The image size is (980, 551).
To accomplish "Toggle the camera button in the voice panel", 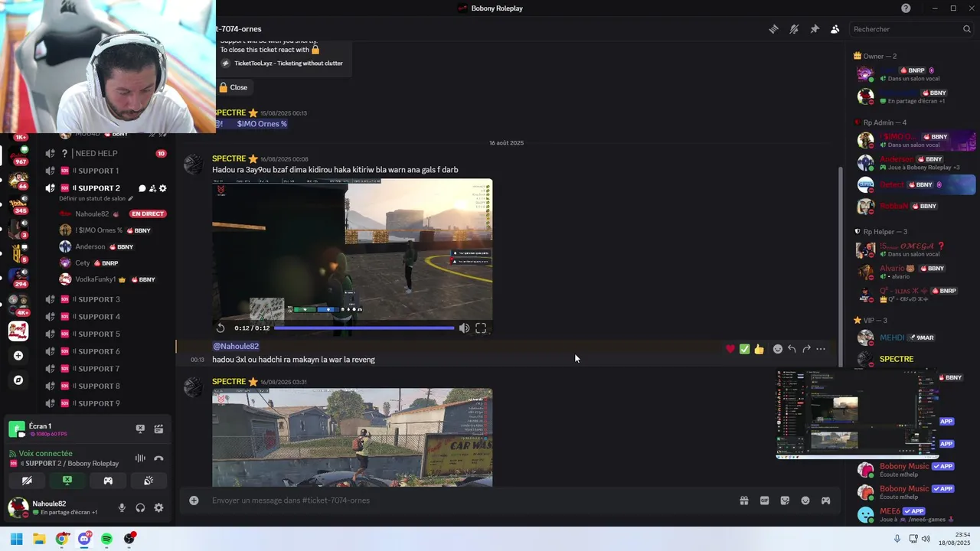I will [27, 481].
